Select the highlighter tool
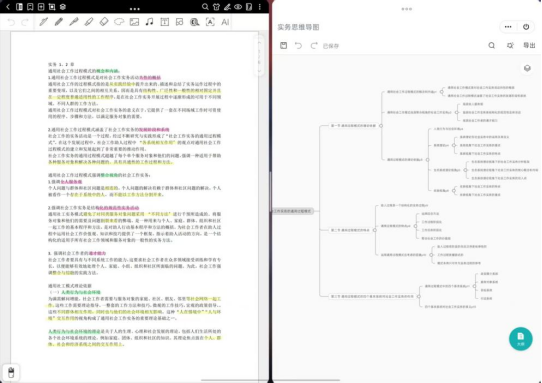The image size is (542, 383). (x=89, y=22)
